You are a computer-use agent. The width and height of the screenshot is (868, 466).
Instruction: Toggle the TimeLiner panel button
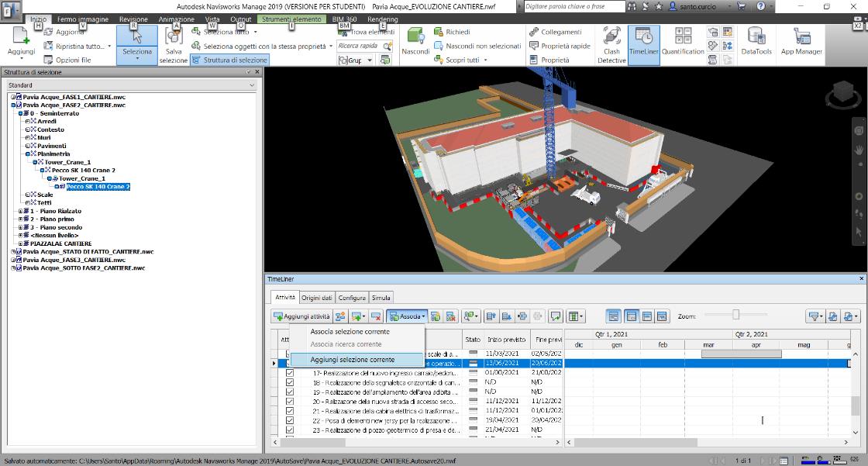tap(643, 43)
